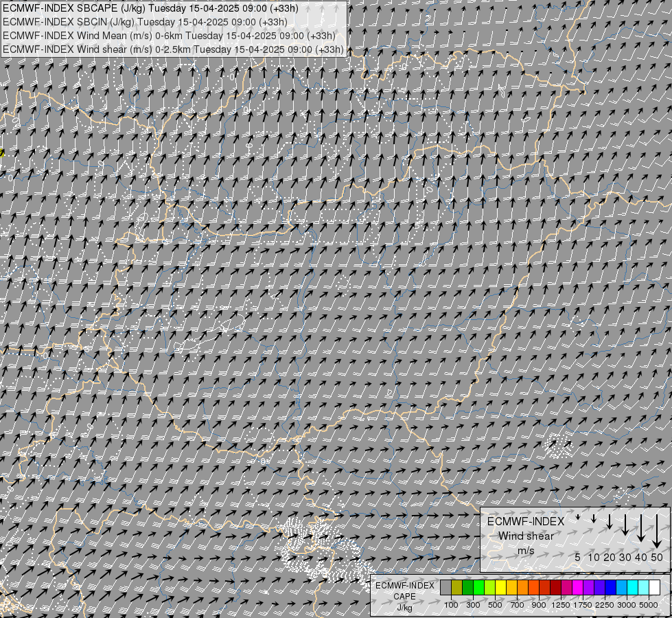Click the Wind shear 0-2.5km title line
Image resolution: width=672 pixels, height=618 pixels.
tap(173, 49)
